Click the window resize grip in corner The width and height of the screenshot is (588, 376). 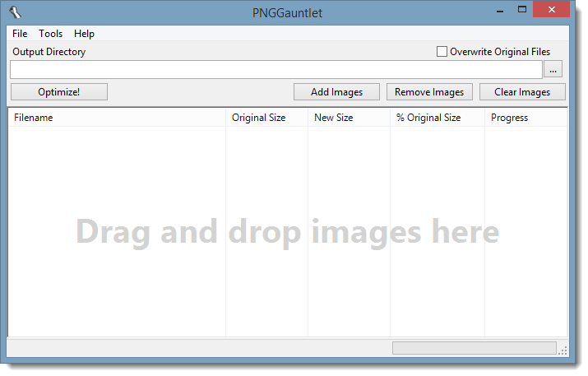coord(563,350)
